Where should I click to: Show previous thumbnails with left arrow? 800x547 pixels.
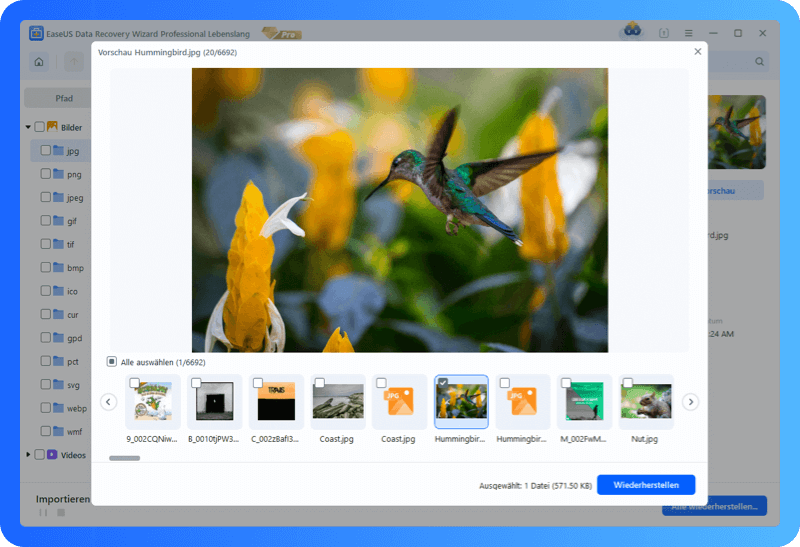pos(109,402)
